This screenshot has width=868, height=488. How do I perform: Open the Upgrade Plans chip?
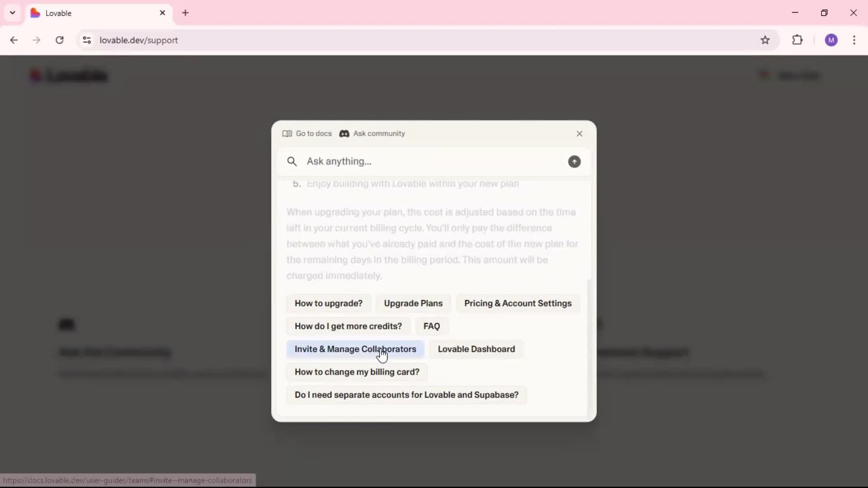click(413, 303)
